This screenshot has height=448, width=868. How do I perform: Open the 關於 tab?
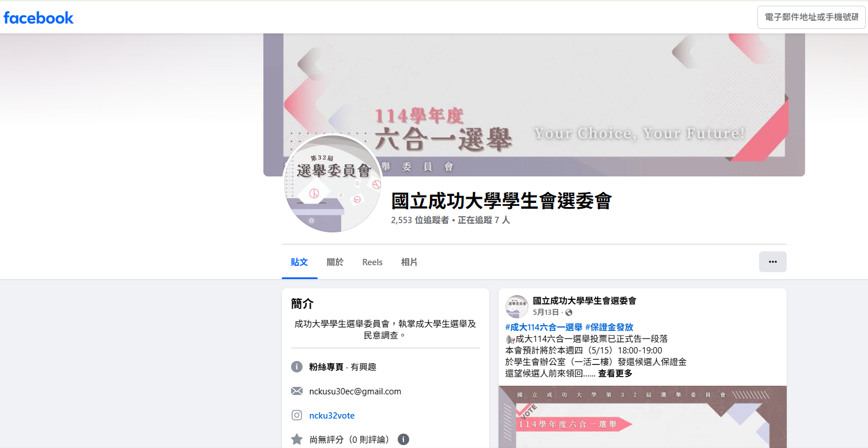pyautogui.click(x=335, y=262)
